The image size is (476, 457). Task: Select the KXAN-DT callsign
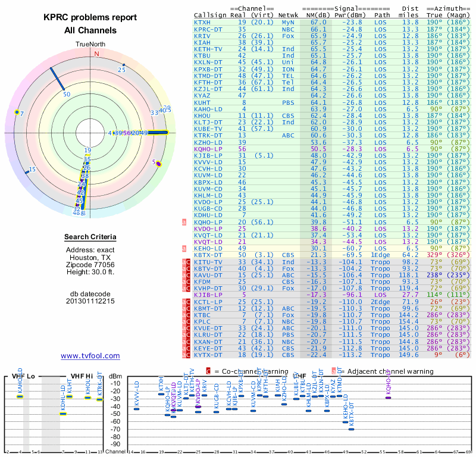[208, 342]
